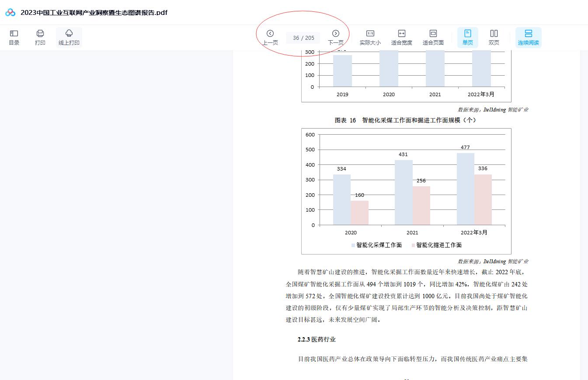The width and height of the screenshot is (588, 380).
Task: Toggle 连续阅读 continuous reading mode
Action: (x=529, y=37)
